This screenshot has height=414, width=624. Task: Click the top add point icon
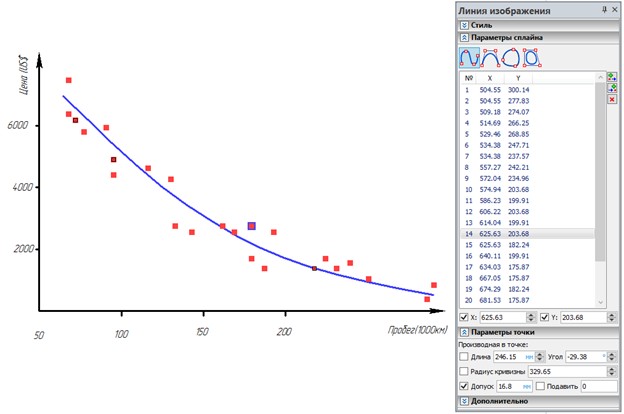pos(612,76)
